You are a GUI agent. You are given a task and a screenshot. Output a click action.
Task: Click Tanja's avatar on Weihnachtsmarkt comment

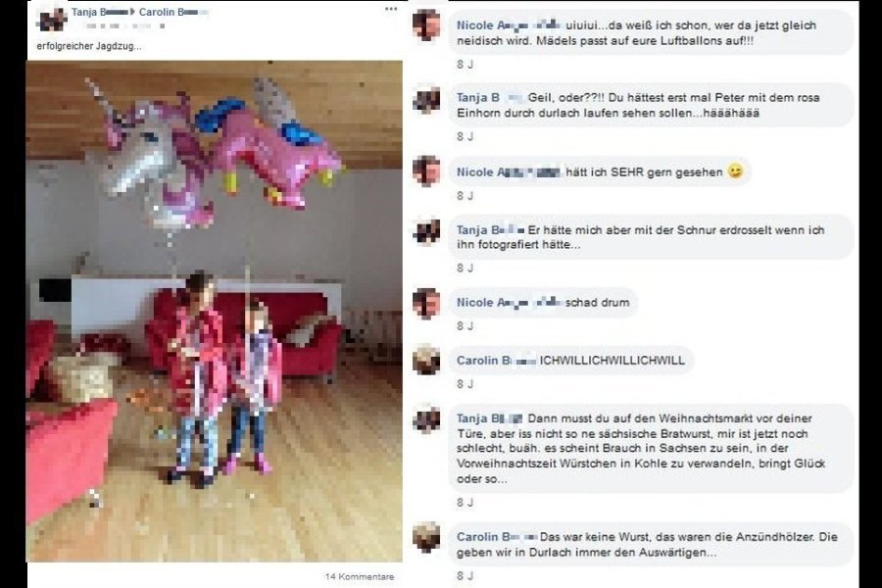click(x=426, y=419)
